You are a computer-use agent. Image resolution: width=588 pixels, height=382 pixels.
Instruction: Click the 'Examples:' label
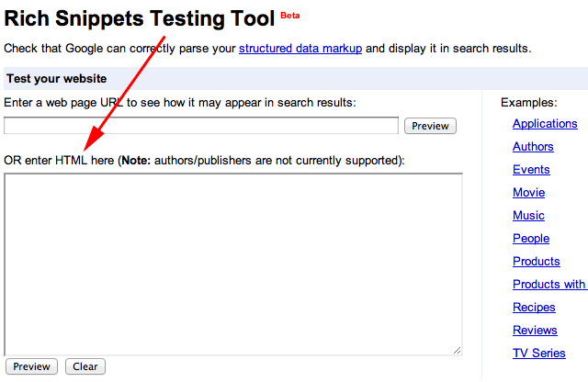[x=529, y=102]
